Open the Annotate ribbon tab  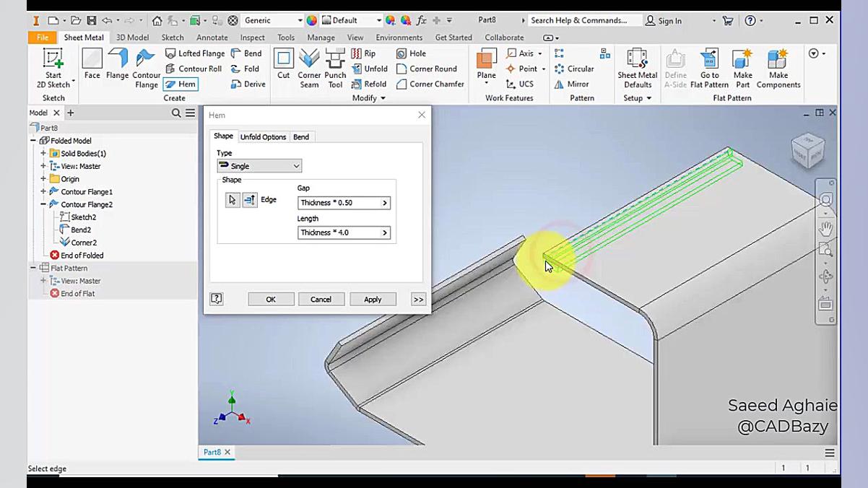click(x=212, y=38)
